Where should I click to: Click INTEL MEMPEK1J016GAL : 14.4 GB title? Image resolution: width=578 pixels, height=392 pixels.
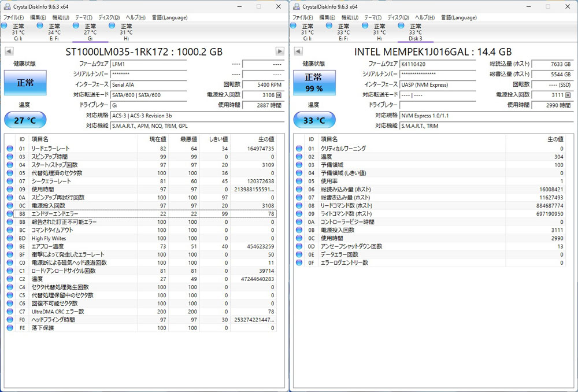tap(433, 51)
